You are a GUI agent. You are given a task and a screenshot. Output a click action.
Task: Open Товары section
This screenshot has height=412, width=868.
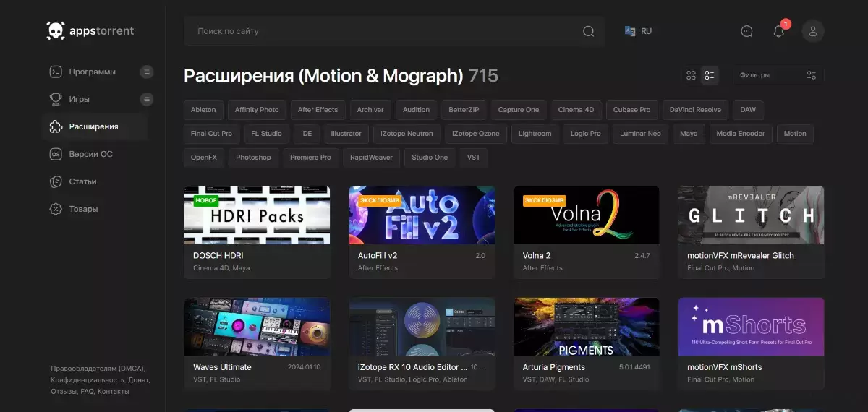[x=83, y=209]
